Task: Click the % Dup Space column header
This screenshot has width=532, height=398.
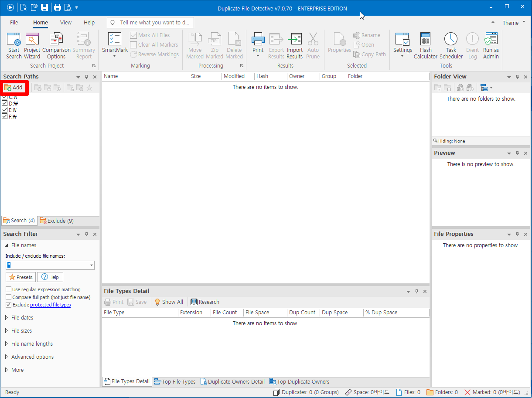Action: click(x=396, y=313)
